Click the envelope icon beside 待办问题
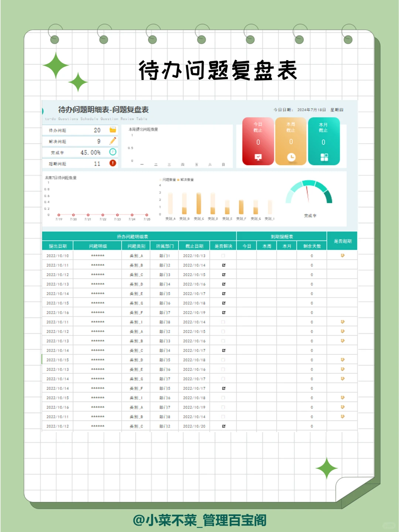Screen dimensions: 399x532 tap(113, 130)
